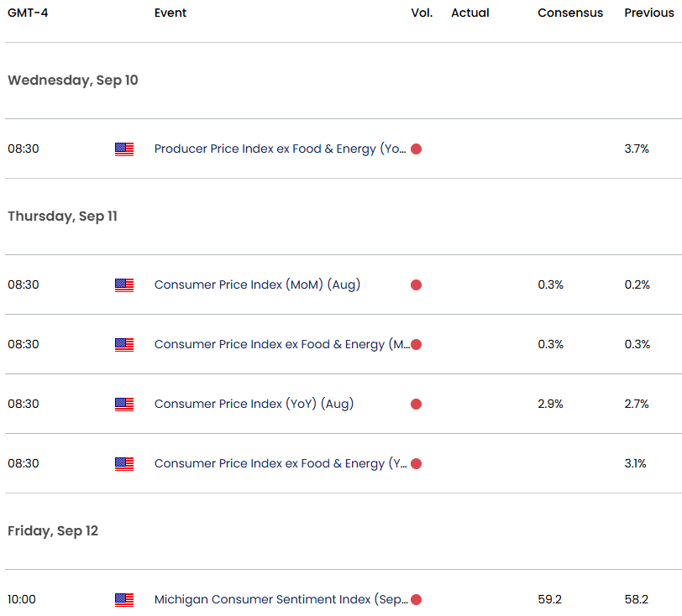Open Producer Price Index ex Food & Energy event
682x616 pixels.
pos(280,149)
